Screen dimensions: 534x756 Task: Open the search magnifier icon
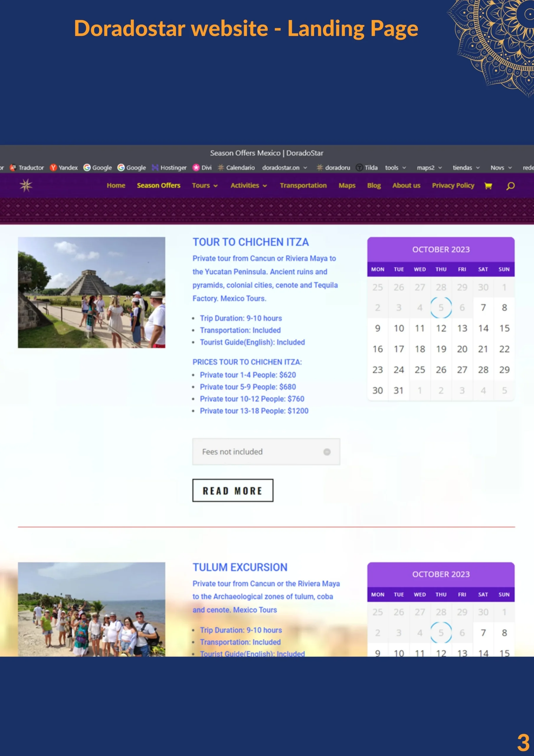pos(510,186)
